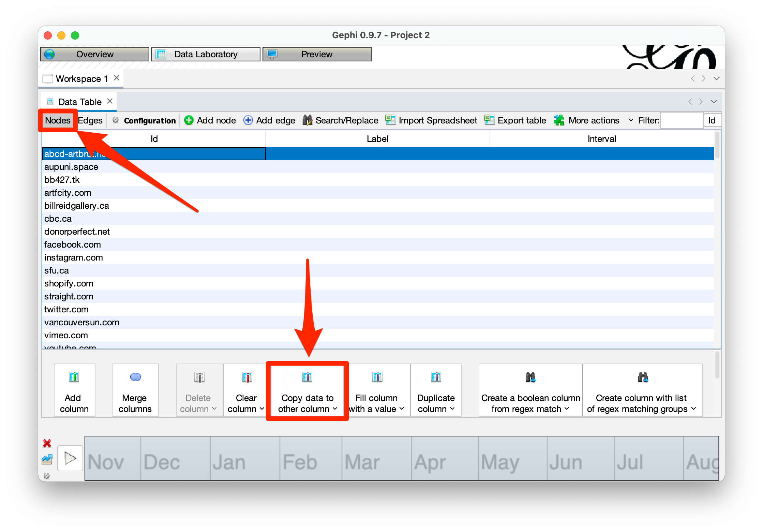Click the Jan marker on the timeline
This screenshot has width=763, height=532.
229,462
